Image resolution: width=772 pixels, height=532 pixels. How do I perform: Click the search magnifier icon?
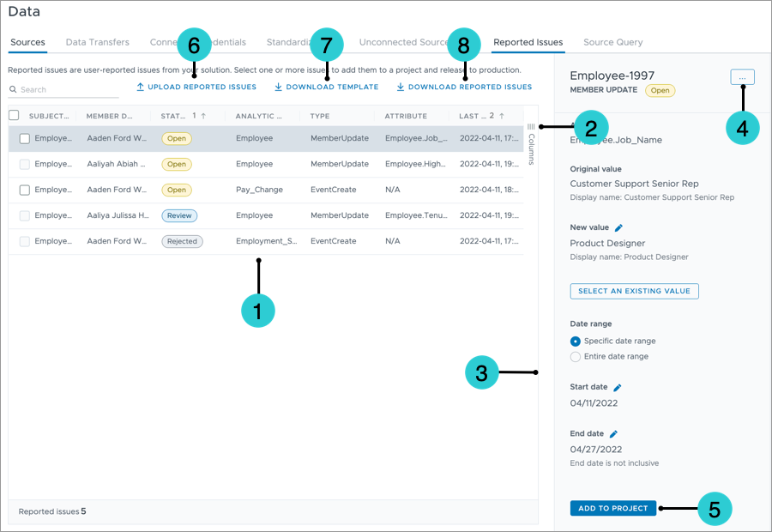pyautogui.click(x=12, y=88)
